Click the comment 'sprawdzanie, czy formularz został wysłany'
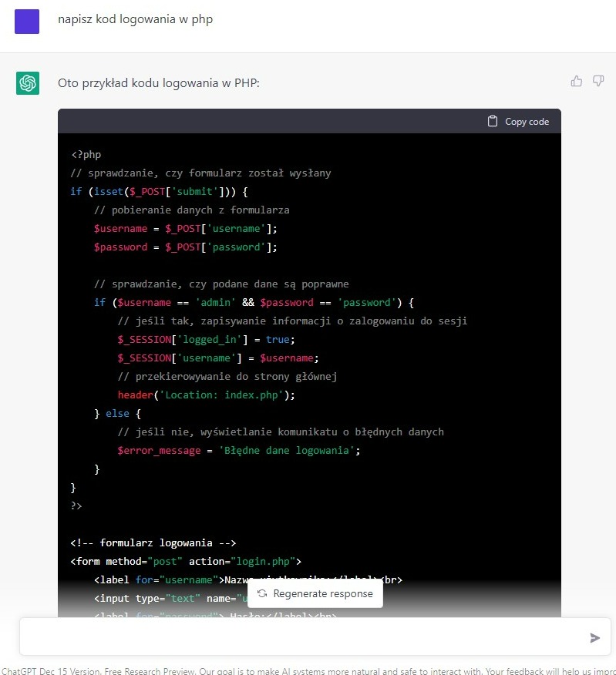The image size is (616, 675). 200,173
